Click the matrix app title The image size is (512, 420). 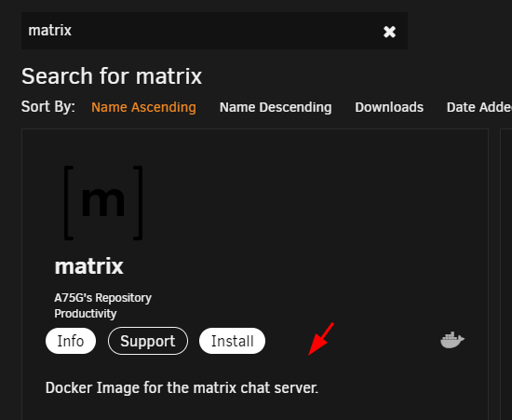tap(88, 266)
